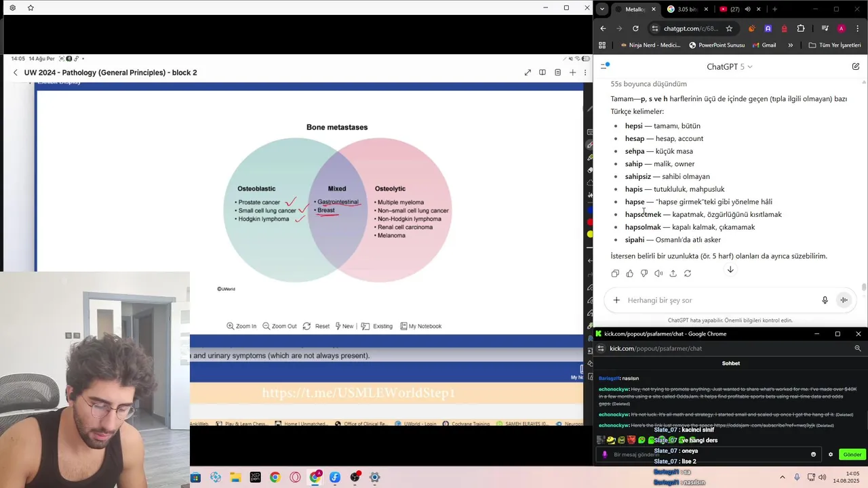The width and height of the screenshot is (868, 488).
Task: Open emoji picker in Kick chat
Action: [x=813, y=455]
